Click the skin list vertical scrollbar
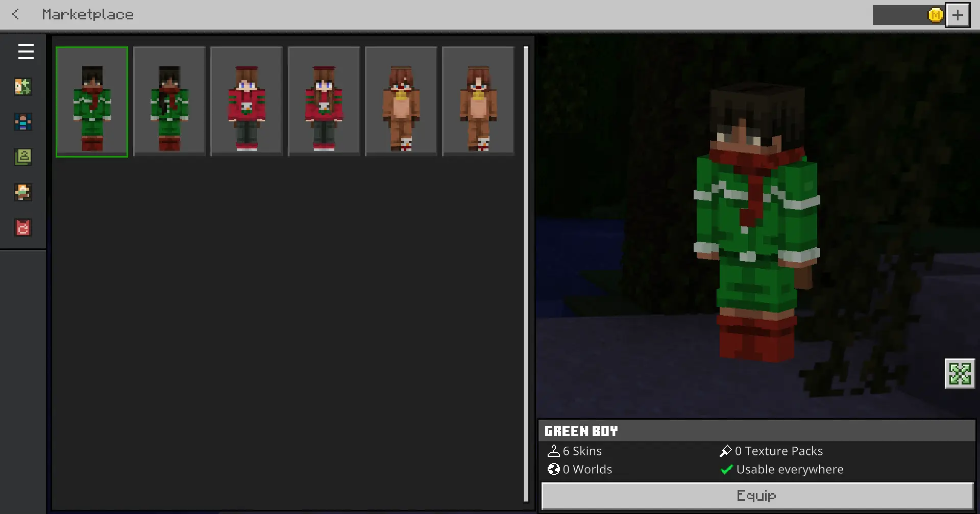 coord(526,274)
